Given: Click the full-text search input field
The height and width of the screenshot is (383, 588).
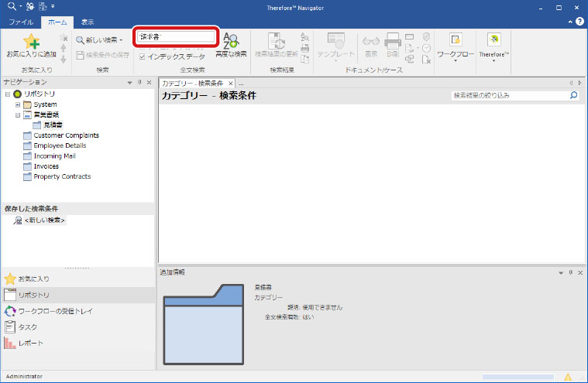Looking at the screenshot, I should (x=175, y=36).
